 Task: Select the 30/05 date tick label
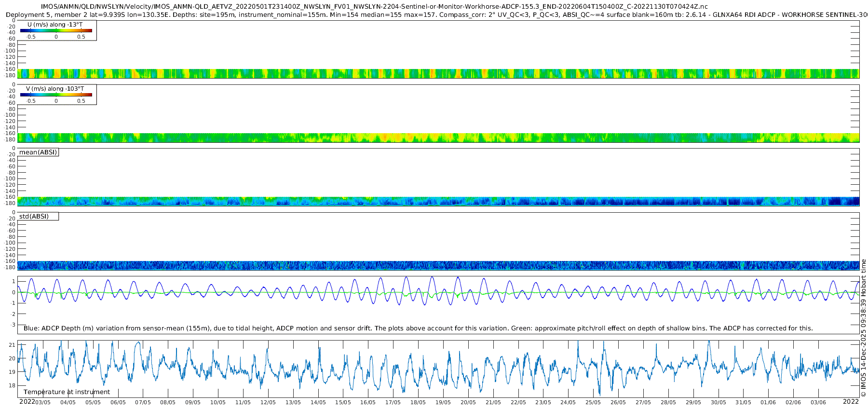coord(718,402)
